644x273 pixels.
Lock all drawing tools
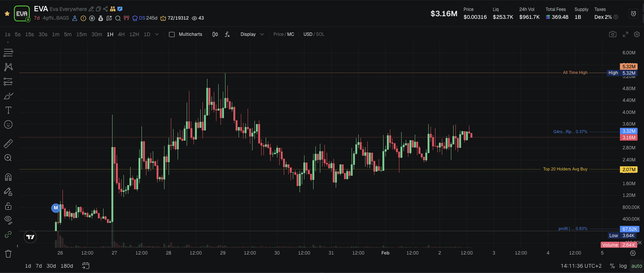click(8, 206)
